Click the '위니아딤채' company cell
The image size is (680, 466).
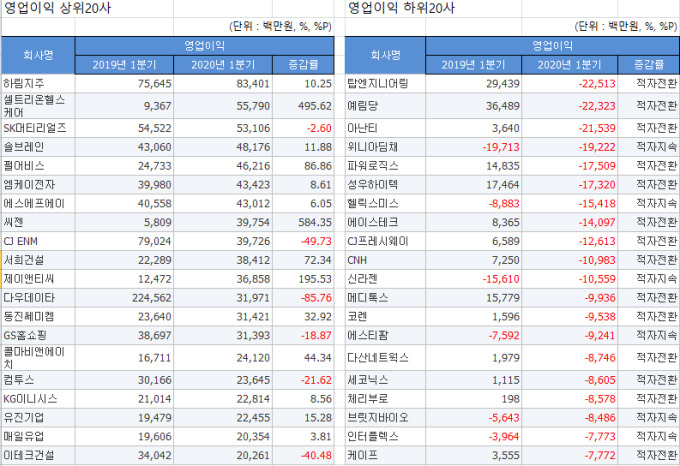[x=385, y=147]
